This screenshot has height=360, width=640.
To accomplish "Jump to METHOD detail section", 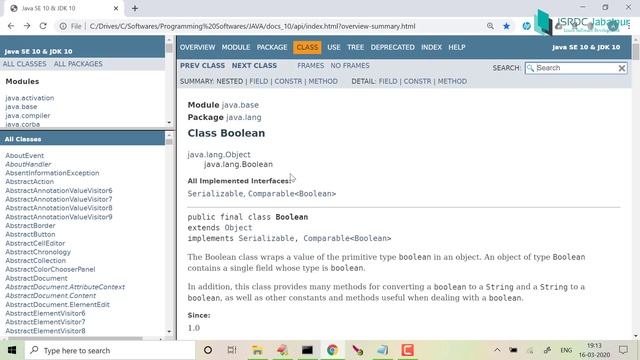I will [452, 81].
